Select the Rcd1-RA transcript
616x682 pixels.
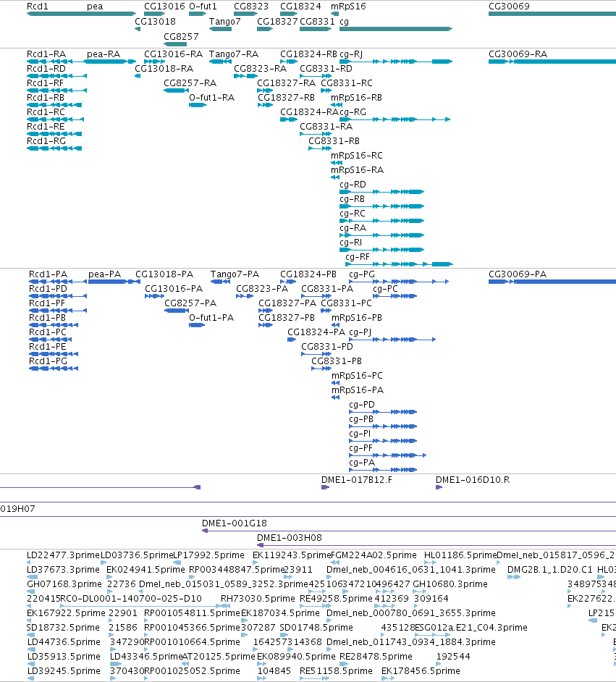pos(46,54)
